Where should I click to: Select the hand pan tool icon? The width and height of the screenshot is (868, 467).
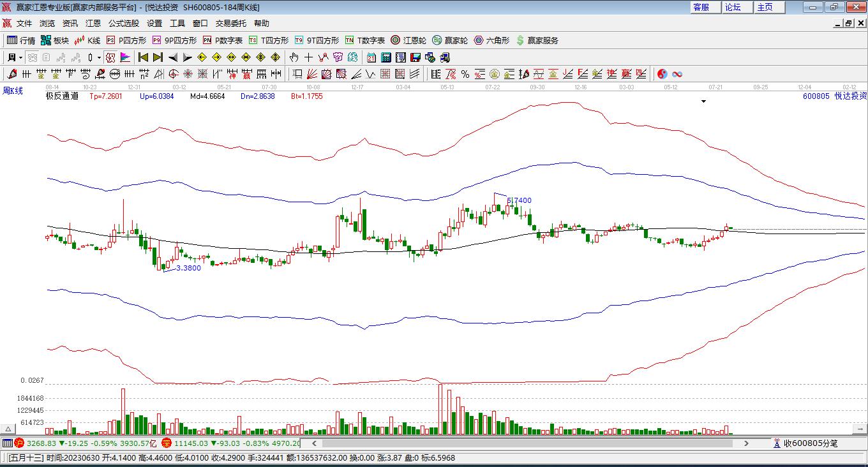(x=294, y=57)
